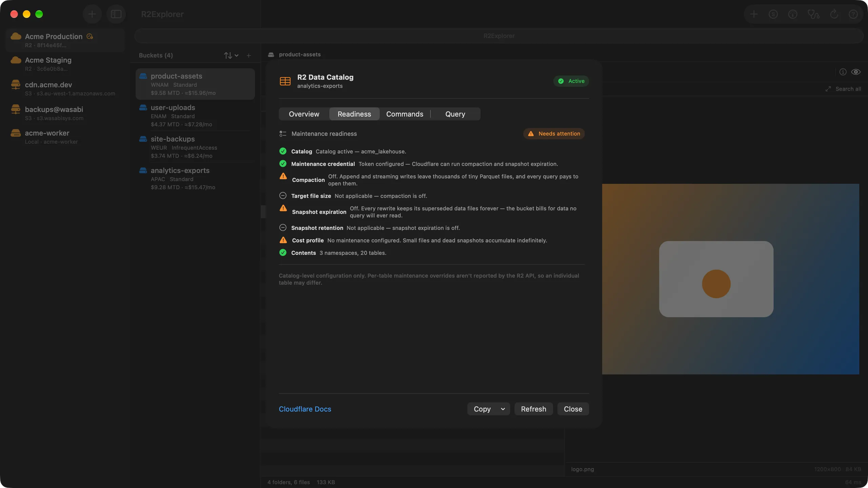Switch to the Overview tab
The image size is (868, 488).
304,114
